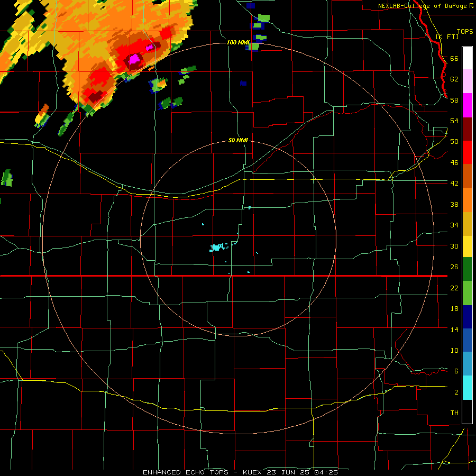
Task: Click the 66 legend value
Action: coord(454,58)
